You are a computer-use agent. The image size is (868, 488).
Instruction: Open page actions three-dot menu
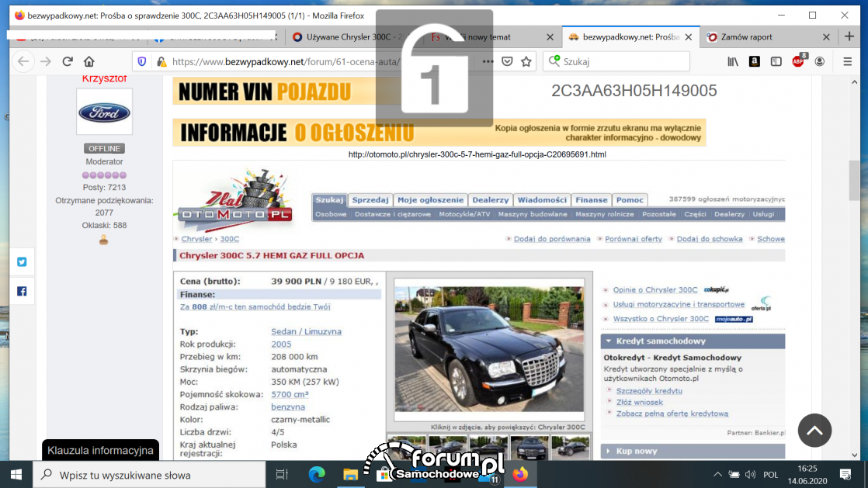(487, 61)
